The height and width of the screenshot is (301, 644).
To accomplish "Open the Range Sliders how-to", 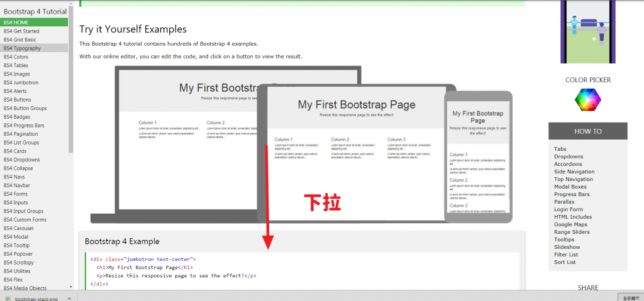I will [x=572, y=232].
